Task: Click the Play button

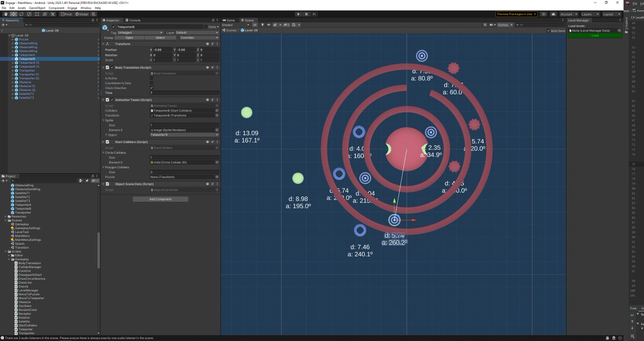Action: 298,14
